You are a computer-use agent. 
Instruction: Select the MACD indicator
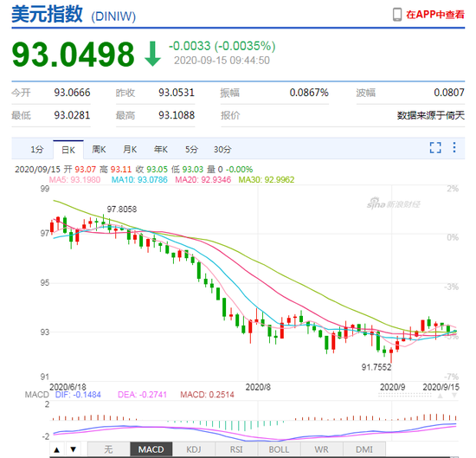[151, 449]
